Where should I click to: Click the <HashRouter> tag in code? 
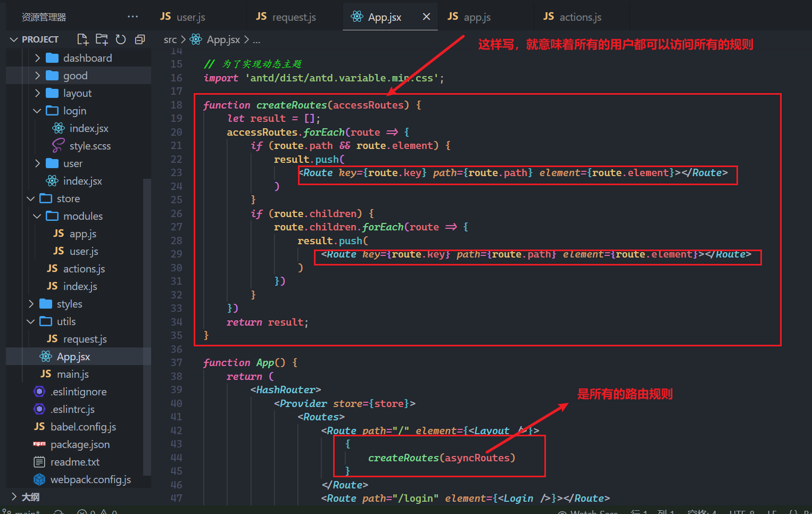286,389
